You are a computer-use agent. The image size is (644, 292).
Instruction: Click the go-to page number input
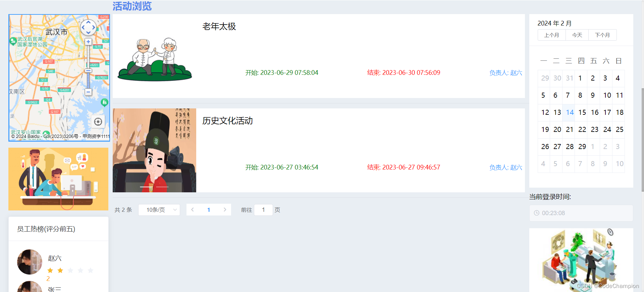click(263, 210)
